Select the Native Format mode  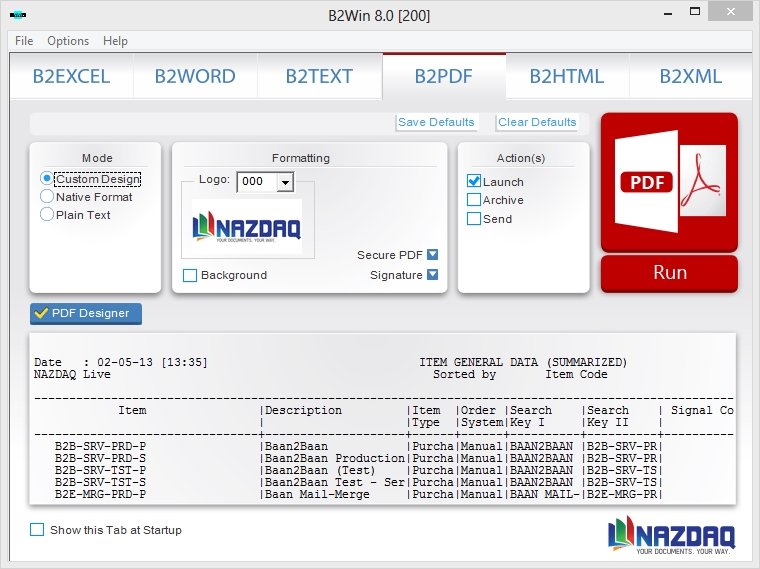click(x=47, y=197)
